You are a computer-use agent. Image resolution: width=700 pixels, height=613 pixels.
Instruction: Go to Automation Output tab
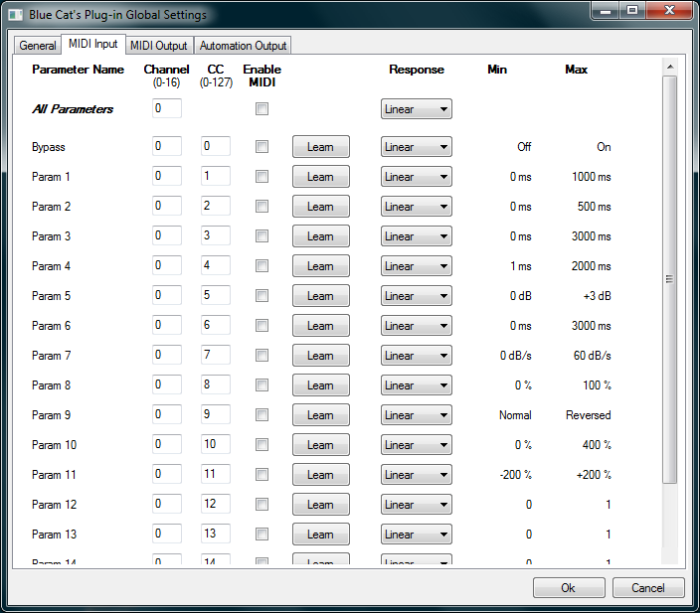(243, 46)
